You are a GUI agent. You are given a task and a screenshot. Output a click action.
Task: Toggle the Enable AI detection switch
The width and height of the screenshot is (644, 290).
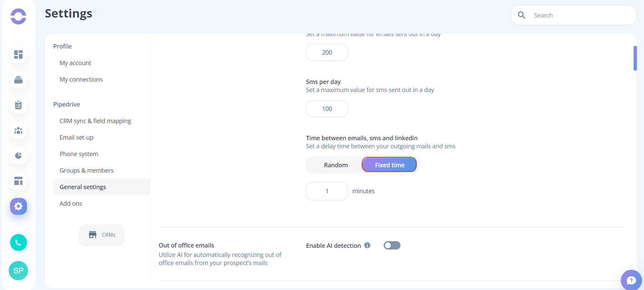tap(392, 245)
